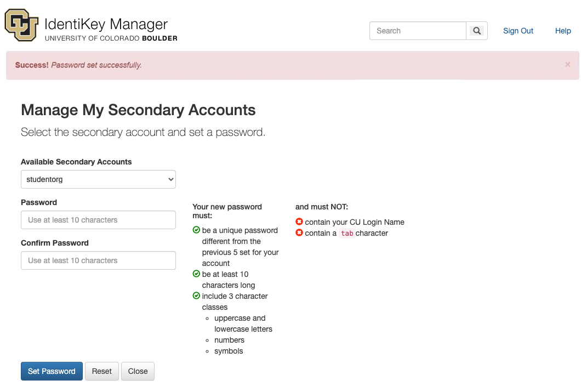Open the Help link
Viewport: 581px width, 392px height.
click(x=563, y=31)
